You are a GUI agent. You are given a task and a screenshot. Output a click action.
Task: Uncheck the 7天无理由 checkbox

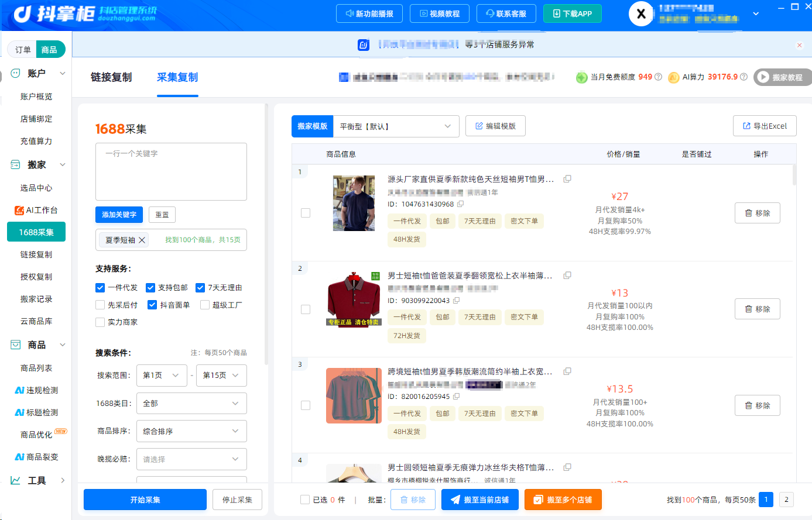[x=200, y=288]
